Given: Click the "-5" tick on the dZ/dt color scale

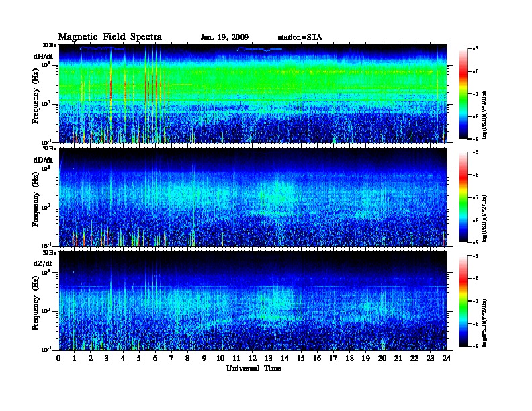Looking at the screenshot, I should point(476,256).
